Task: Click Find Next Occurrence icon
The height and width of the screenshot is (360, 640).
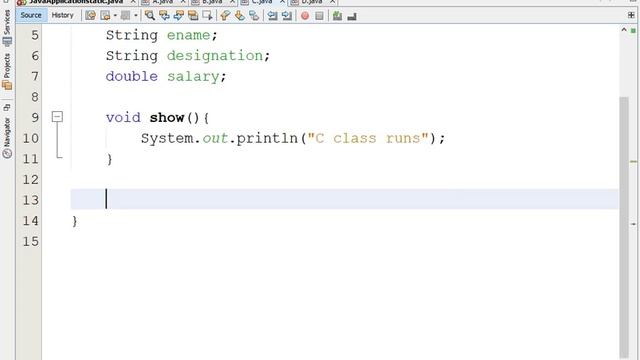Action: point(178,16)
